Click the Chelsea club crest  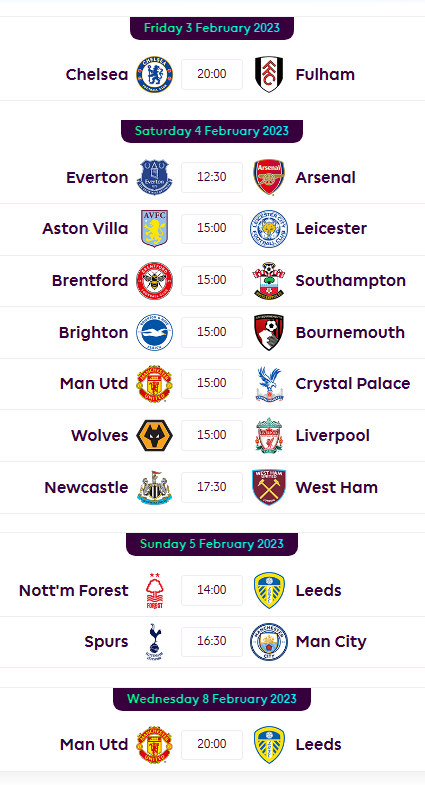click(155, 75)
